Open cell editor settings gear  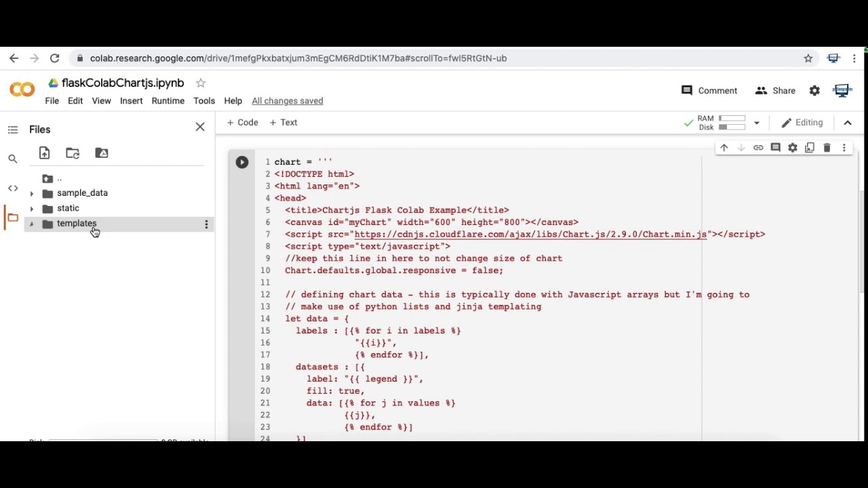793,148
